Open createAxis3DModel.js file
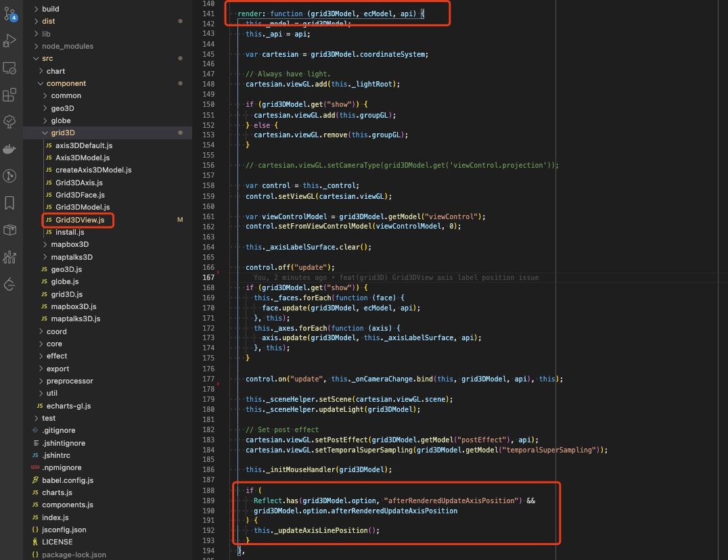 pyautogui.click(x=108, y=170)
